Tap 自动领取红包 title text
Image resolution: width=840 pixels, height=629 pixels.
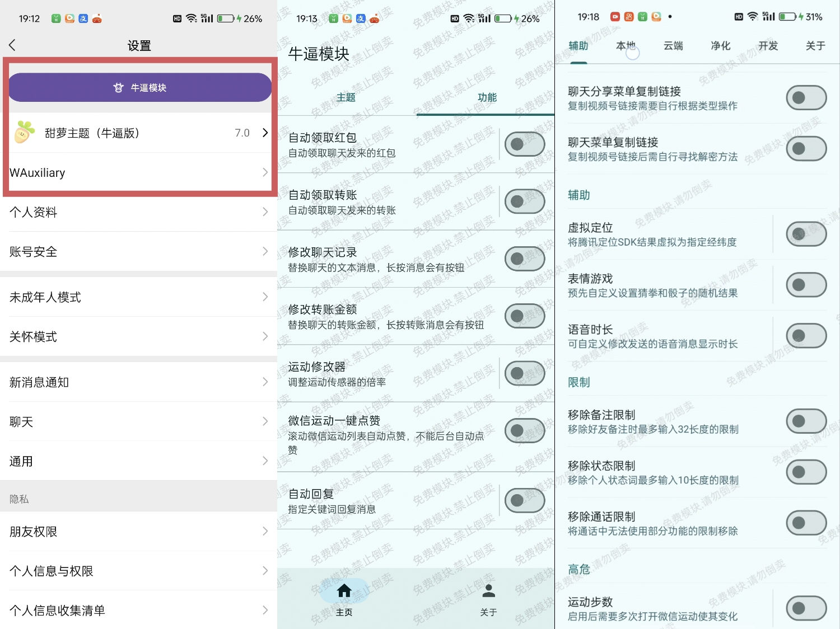(x=323, y=138)
